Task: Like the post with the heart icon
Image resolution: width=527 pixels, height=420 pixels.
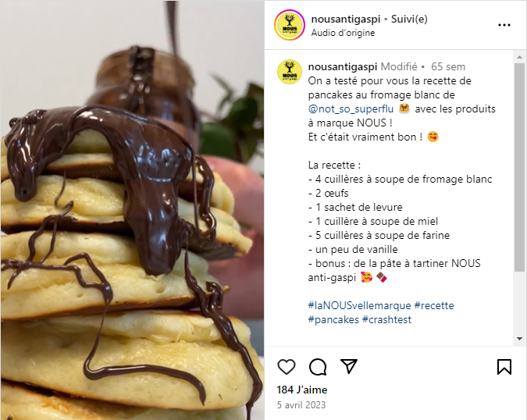Action: pyautogui.click(x=287, y=367)
